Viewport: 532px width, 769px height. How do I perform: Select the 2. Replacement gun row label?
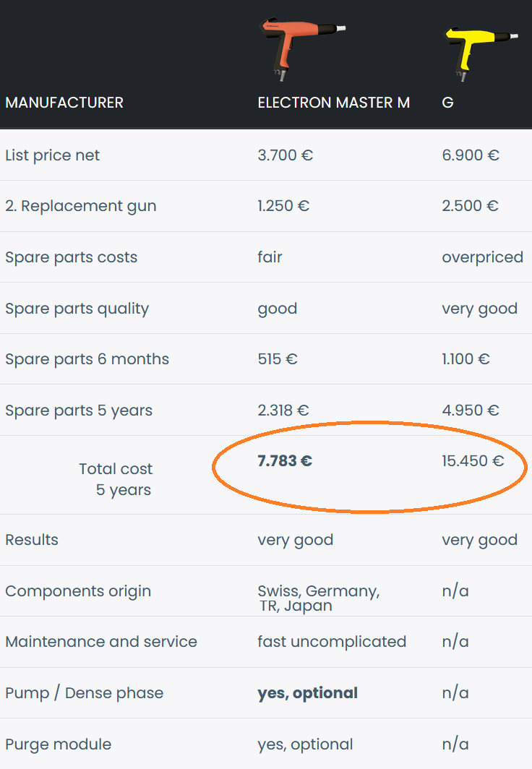[81, 206]
